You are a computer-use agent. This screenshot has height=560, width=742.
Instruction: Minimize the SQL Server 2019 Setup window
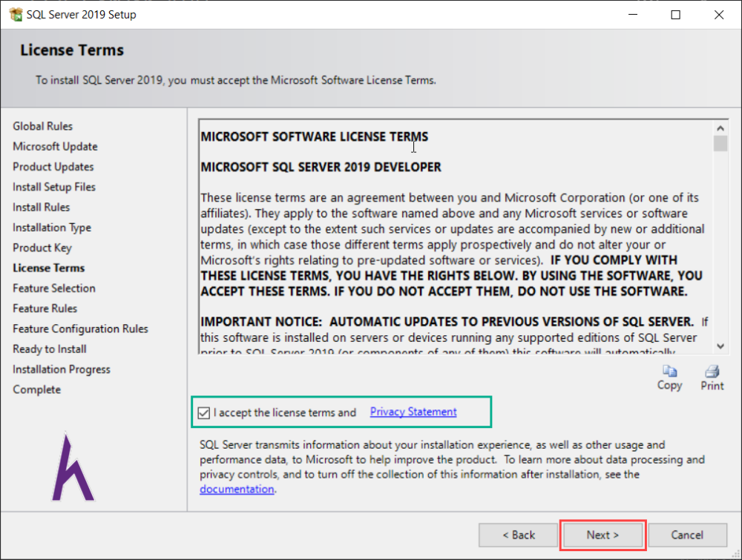point(633,15)
